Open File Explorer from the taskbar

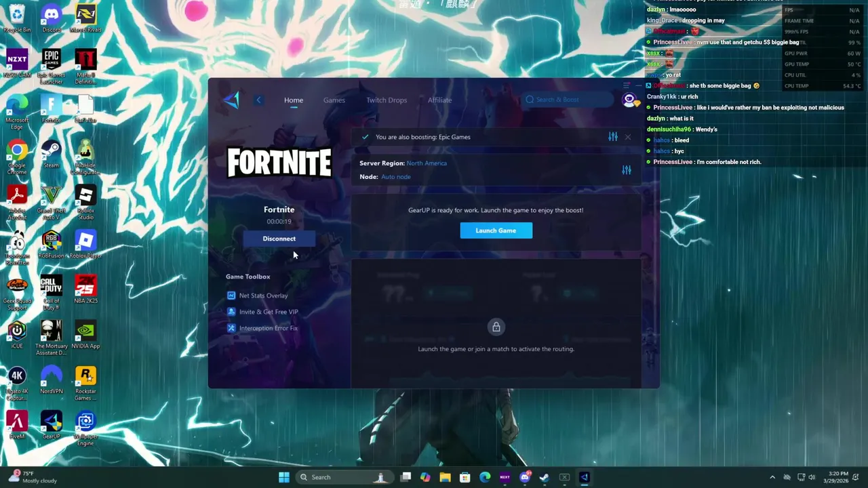[x=445, y=477]
